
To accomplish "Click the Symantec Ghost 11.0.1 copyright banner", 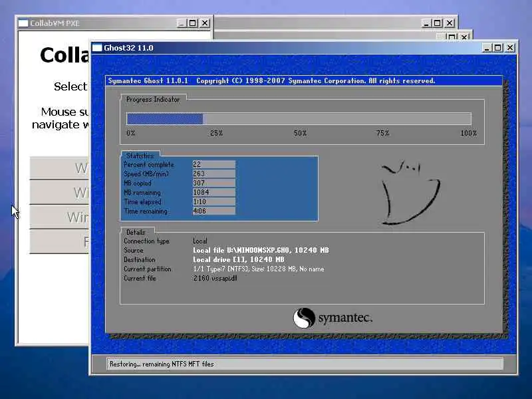I will tap(304, 80).
